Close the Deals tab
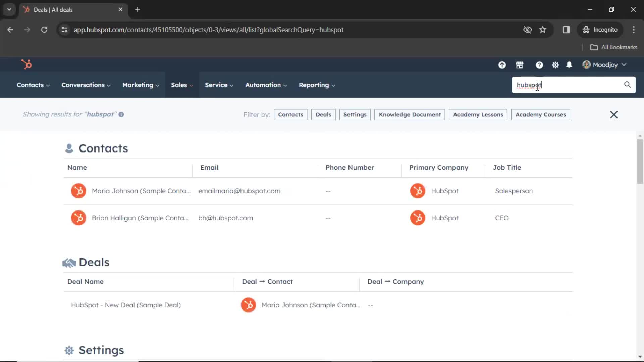This screenshot has width=644, height=362. [x=120, y=9]
